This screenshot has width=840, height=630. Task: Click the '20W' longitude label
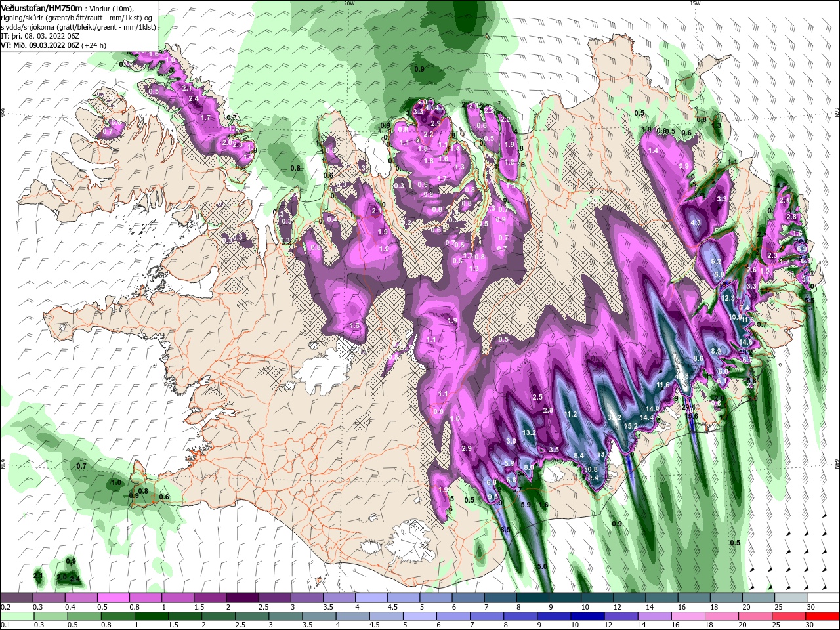click(x=349, y=3)
